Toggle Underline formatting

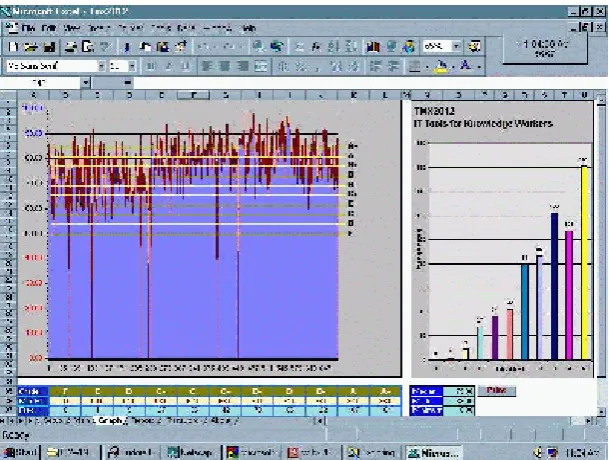pyautogui.click(x=186, y=66)
